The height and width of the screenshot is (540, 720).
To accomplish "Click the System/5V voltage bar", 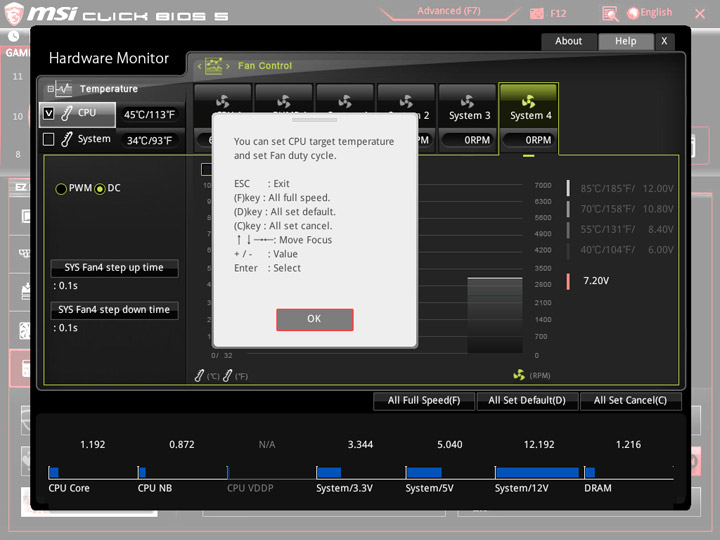I will coord(424,472).
